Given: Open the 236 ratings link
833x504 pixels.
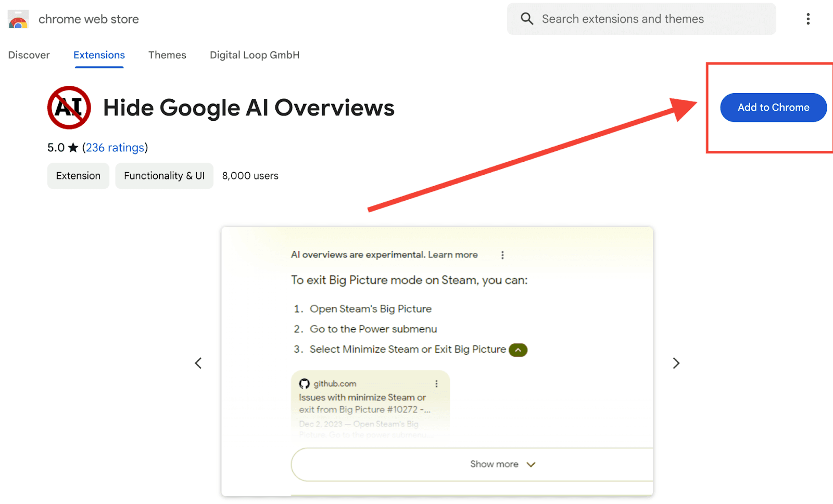Looking at the screenshot, I should tap(115, 148).
